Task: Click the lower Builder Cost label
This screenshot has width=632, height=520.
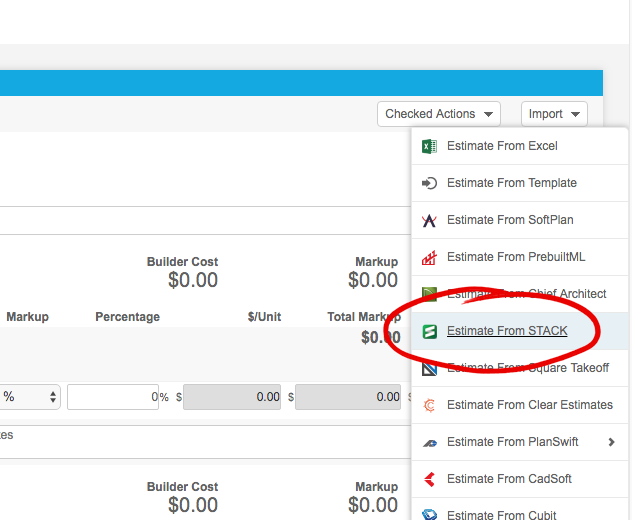Action: pos(182,487)
